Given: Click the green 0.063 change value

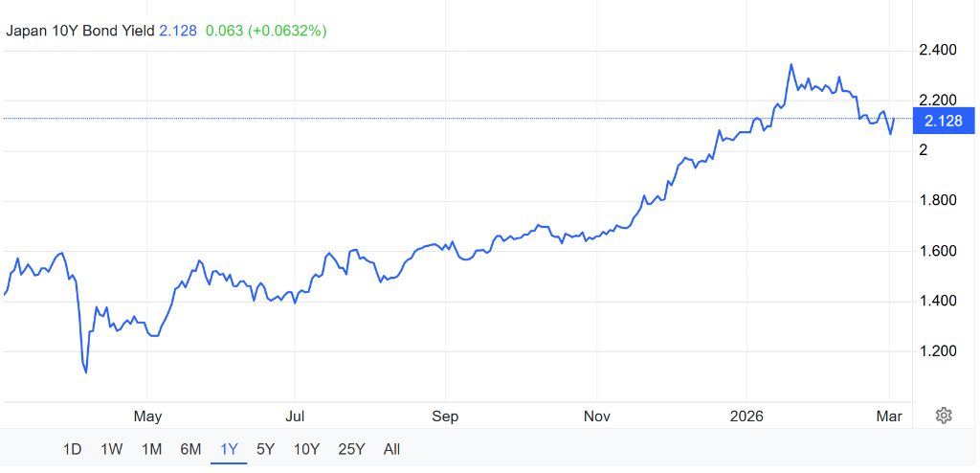Looking at the screenshot, I should tap(224, 31).
